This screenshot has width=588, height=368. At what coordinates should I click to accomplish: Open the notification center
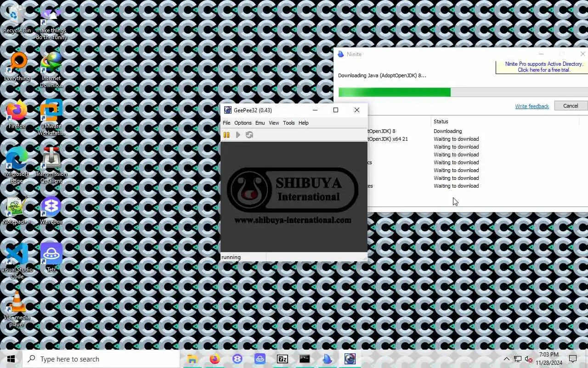573,359
